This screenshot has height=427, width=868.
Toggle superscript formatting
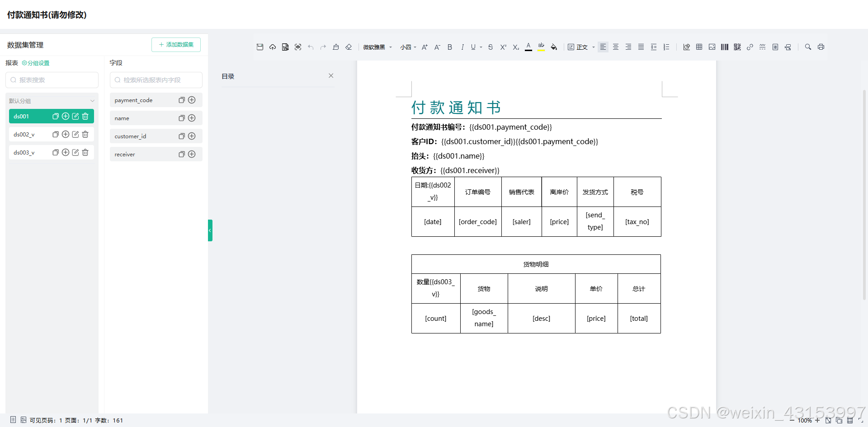point(503,47)
